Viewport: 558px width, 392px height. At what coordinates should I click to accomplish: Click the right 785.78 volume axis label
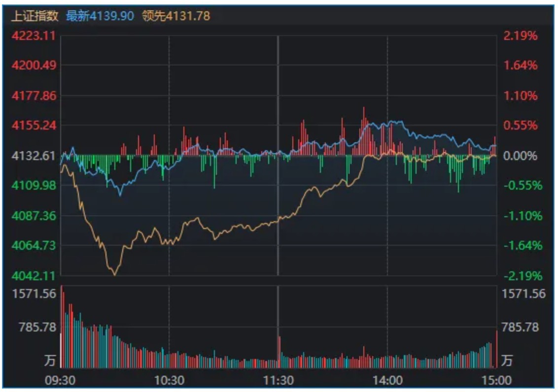[x=520, y=327]
